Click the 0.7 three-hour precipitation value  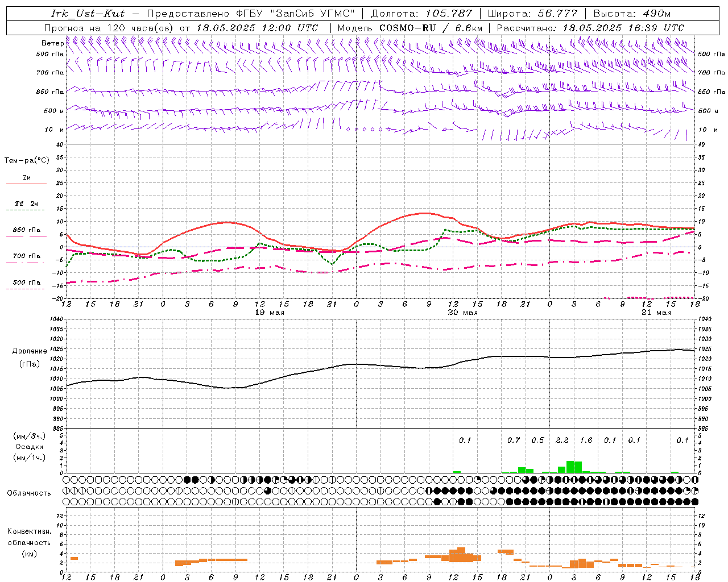coord(514,440)
